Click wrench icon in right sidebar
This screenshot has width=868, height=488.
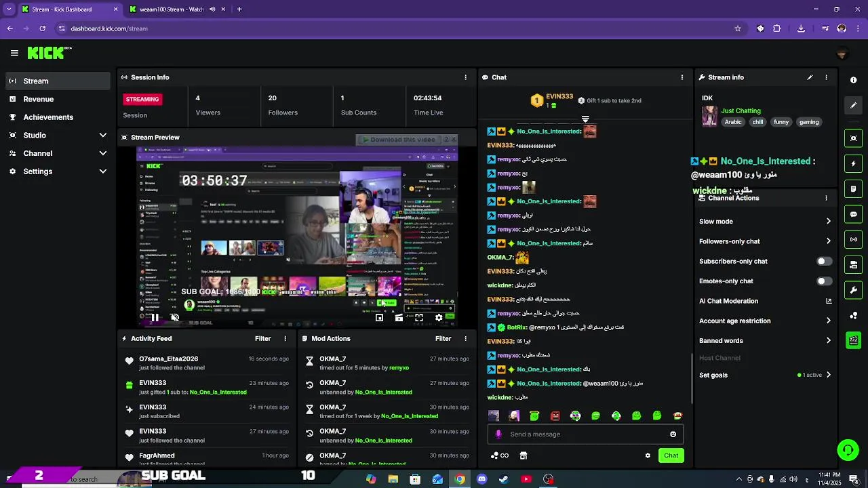coord(853,290)
